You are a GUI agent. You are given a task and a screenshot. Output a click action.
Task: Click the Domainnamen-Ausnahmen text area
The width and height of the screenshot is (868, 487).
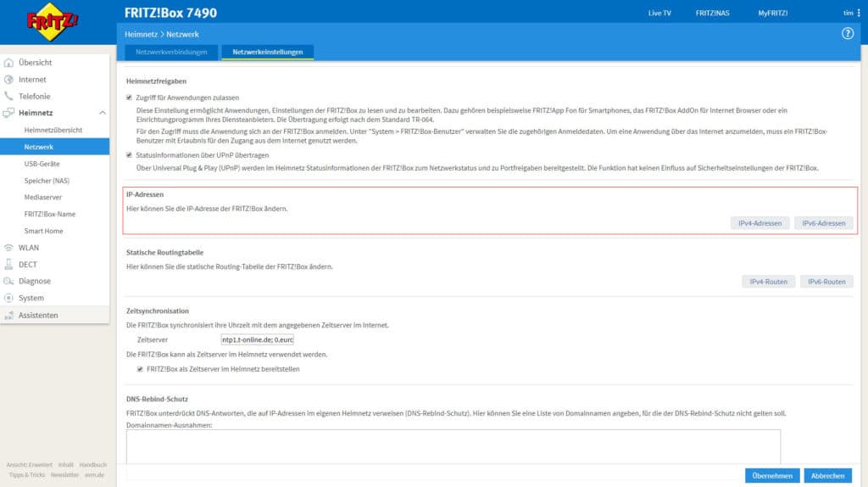click(453, 446)
